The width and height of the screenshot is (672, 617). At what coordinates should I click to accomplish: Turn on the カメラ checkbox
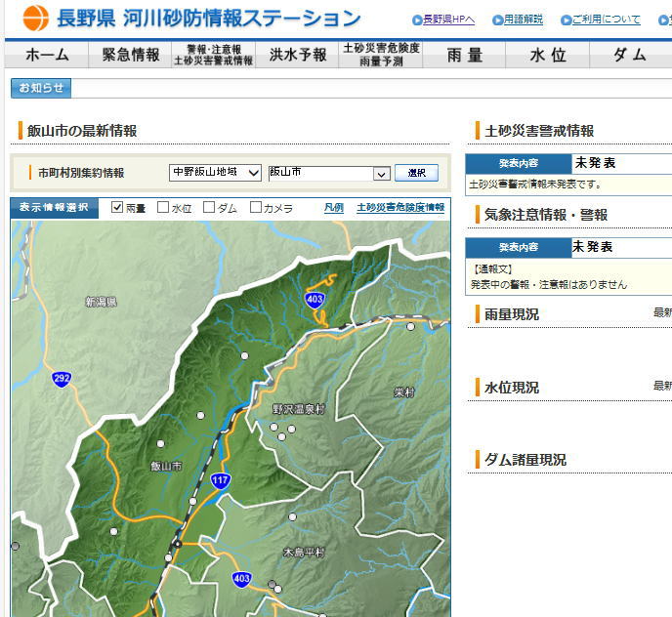256,207
